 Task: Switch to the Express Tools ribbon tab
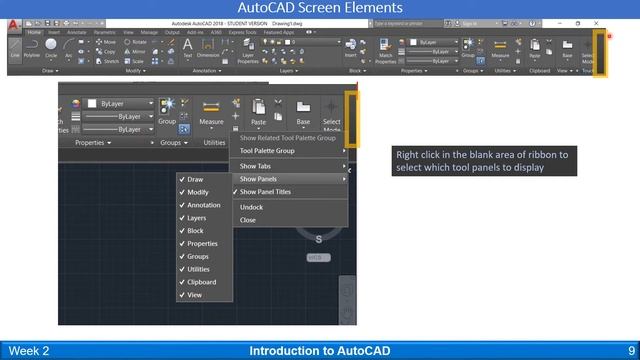coord(242,32)
